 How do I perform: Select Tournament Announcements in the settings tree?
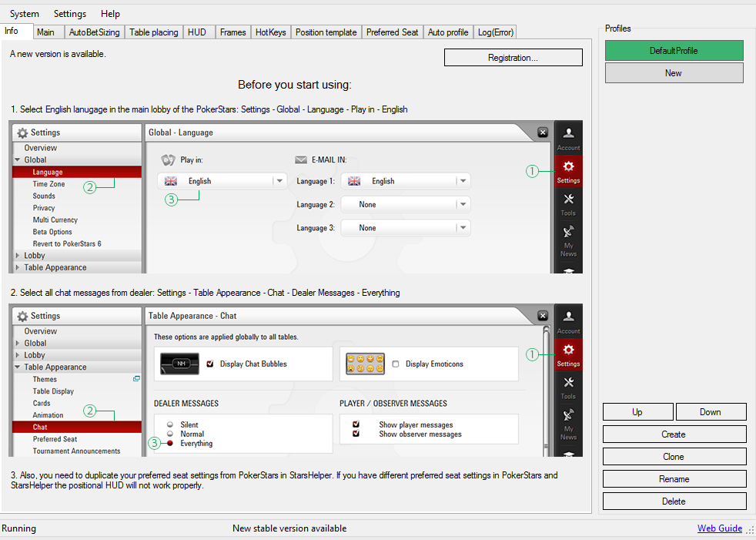(77, 451)
